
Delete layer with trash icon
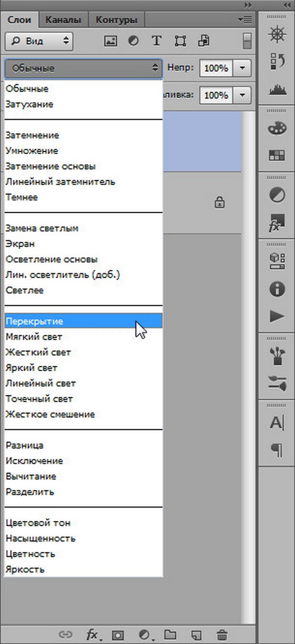222,635
